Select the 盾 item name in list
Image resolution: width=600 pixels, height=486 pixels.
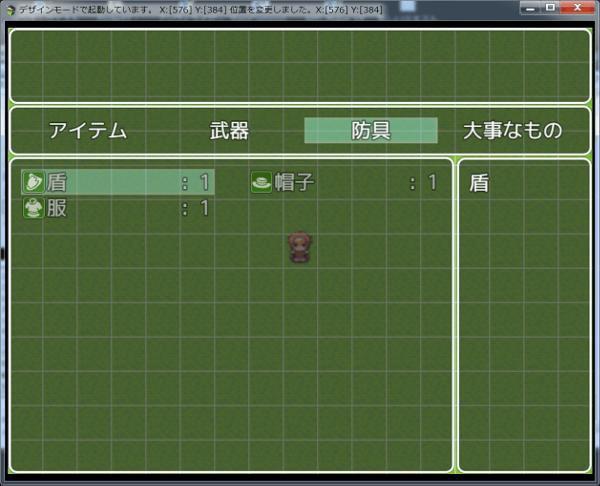point(57,182)
